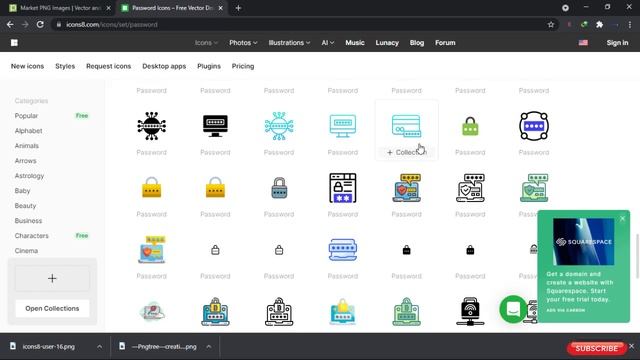Add a new collection with plus box
This screenshot has height=360, width=640.
coord(52,278)
